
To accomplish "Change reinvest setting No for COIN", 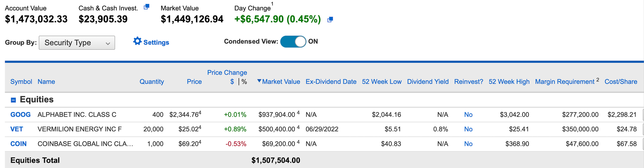I will pos(468,144).
